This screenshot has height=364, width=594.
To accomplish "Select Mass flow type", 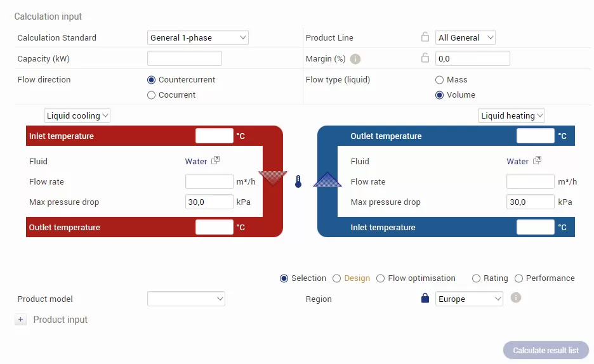I will point(439,80).
